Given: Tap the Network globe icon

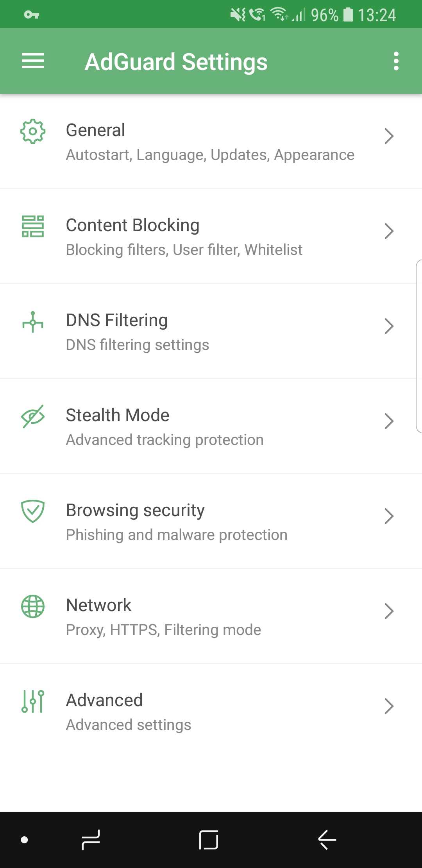Looking at the screenshot, I should pyautogui.click(x=33, y=606).
